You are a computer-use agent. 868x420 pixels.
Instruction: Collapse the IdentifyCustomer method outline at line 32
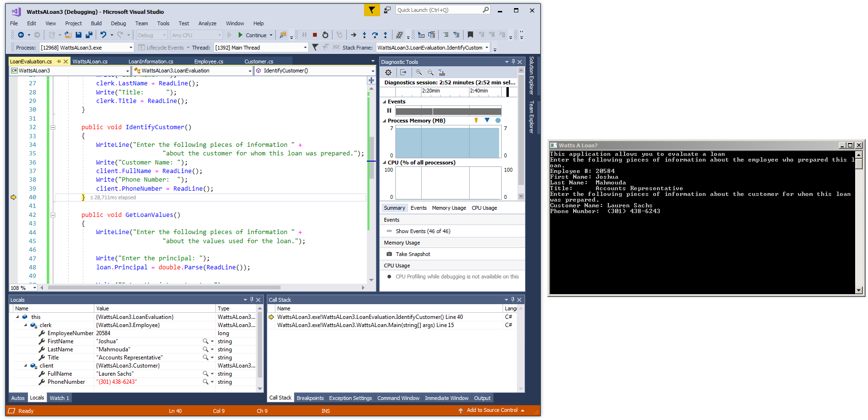click(53, 127)
